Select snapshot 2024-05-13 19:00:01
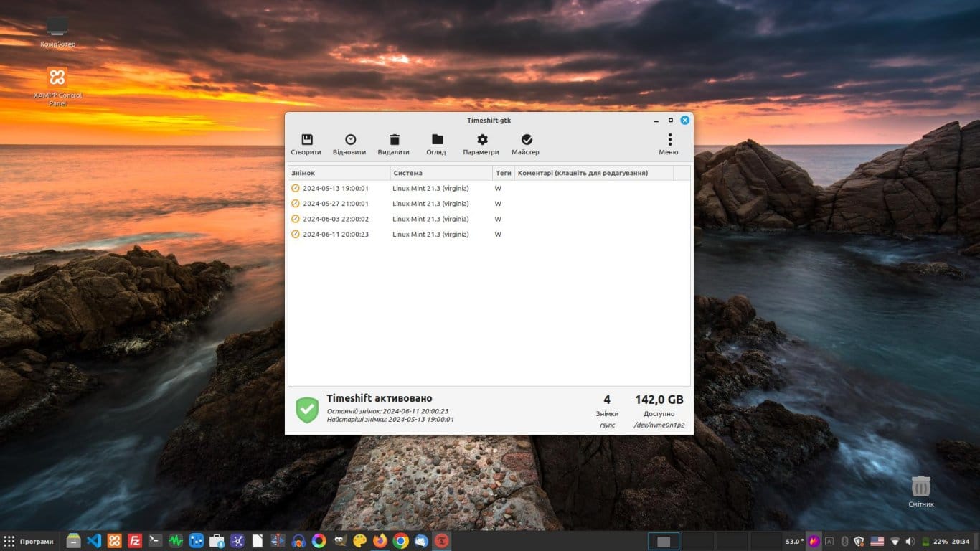Viewport: 980px width, 551px height. (335, 189)
